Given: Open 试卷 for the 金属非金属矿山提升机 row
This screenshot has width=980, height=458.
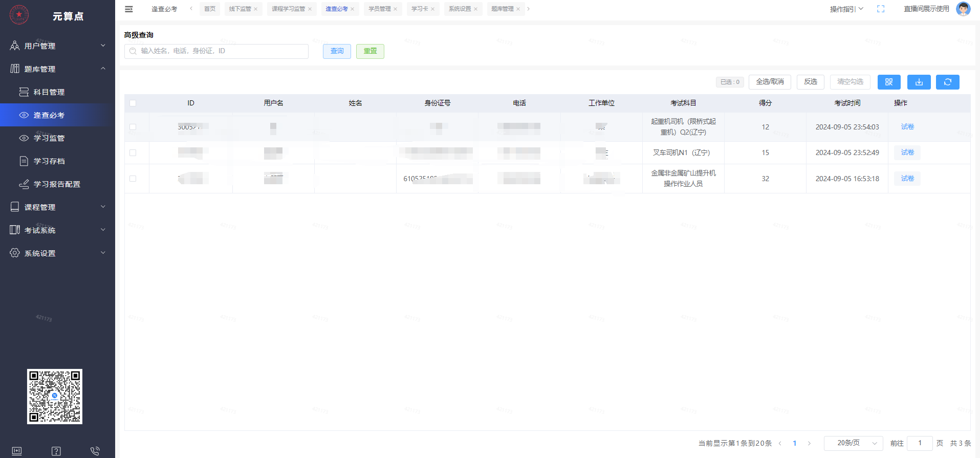Looking at the screenshot, I should [907, 179].
